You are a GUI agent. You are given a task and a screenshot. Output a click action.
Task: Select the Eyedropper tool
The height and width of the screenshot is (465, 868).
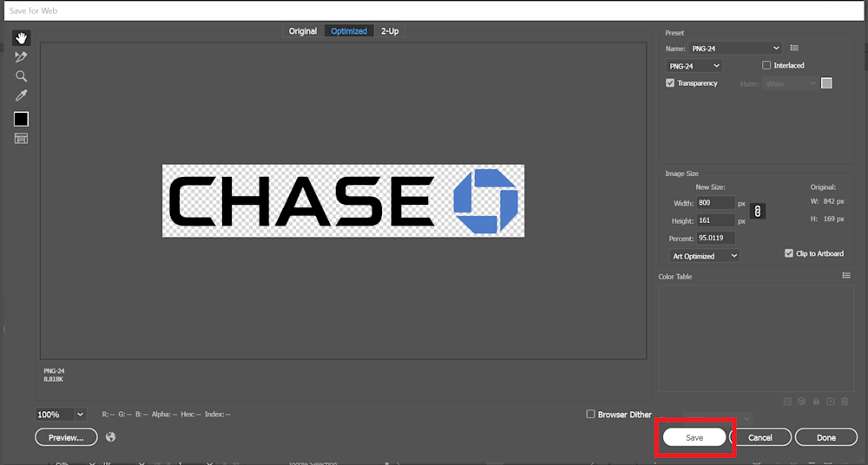(21, 95)
